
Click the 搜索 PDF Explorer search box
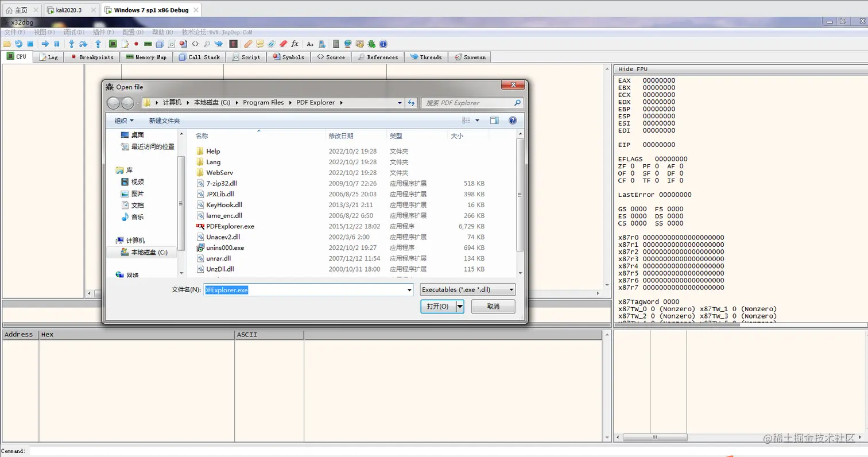[472, 103]
